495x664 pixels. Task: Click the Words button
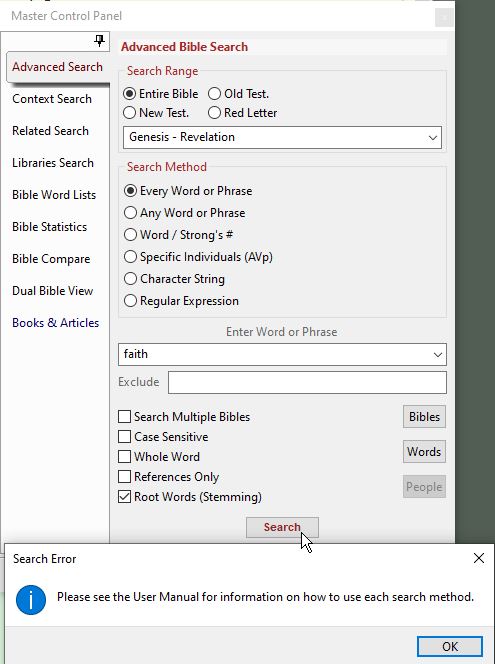[x=424, y=451]
